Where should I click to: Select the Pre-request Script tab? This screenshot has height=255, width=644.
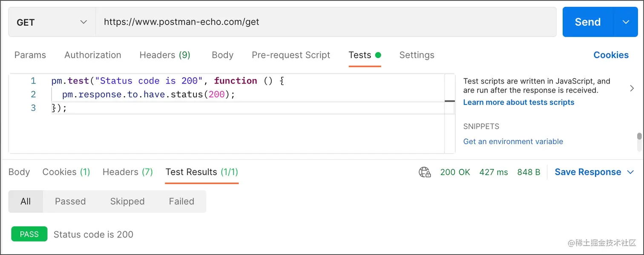[291, 55]
